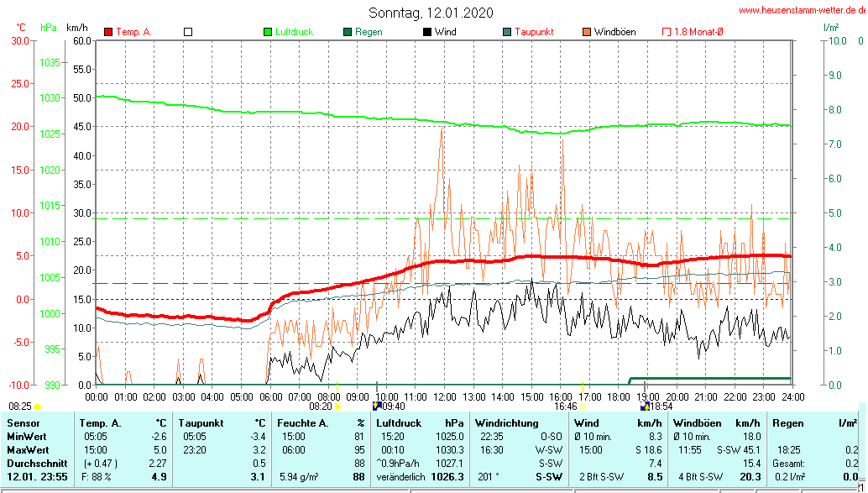Open the www.heusenstamm-wetter.de link
The image size is (868, 493).
(801, 10)
